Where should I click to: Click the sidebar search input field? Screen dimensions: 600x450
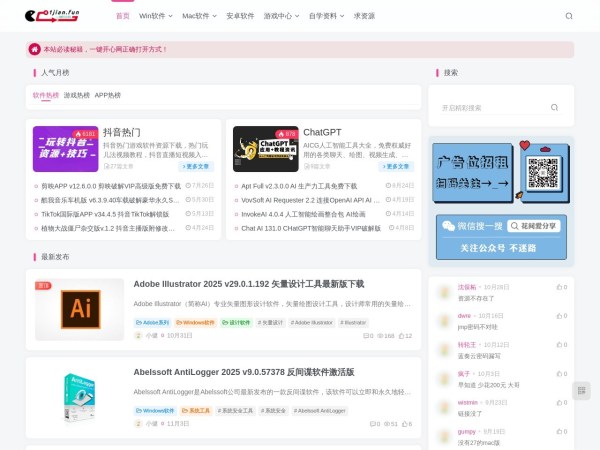490,107
